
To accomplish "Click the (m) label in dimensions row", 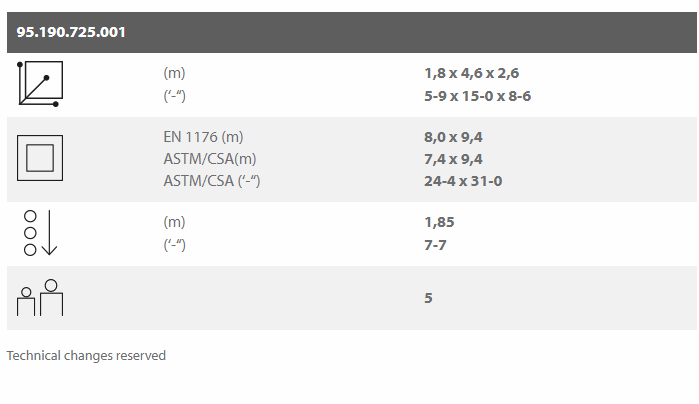I will click(x=174, y=73).
